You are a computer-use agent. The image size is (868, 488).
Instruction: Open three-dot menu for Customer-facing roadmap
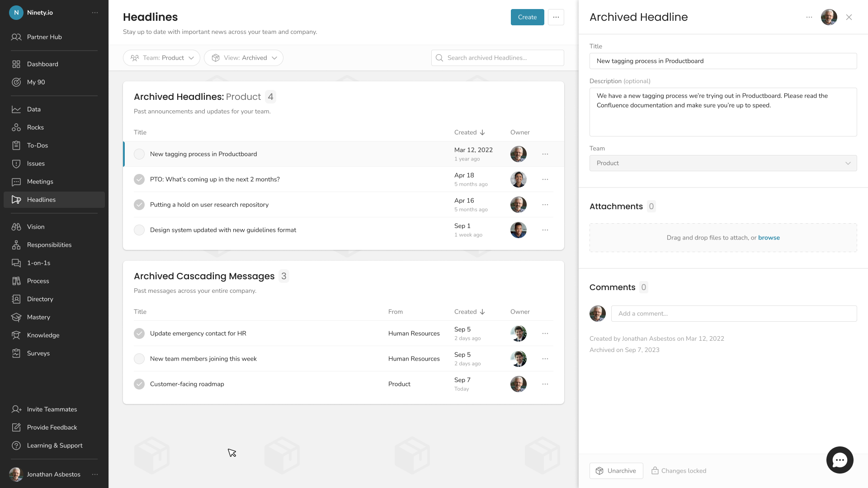click(x=545, y=384)
